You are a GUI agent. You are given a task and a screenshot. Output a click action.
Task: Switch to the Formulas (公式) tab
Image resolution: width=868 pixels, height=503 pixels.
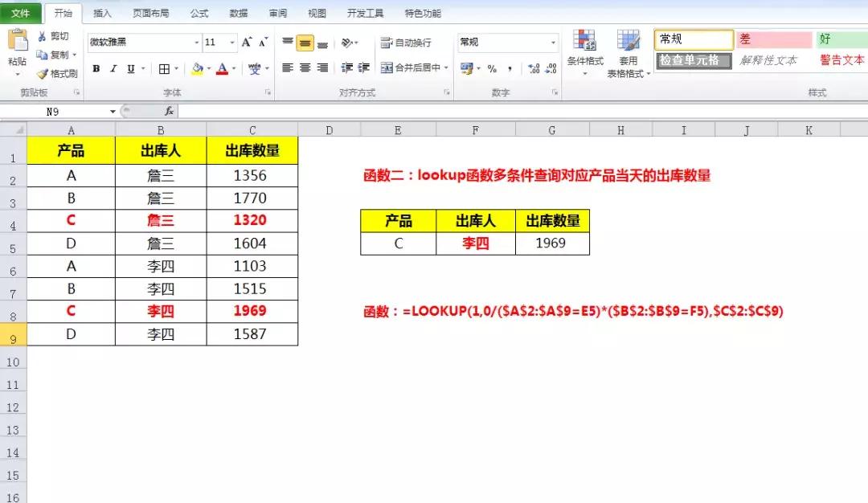[199, 14]
